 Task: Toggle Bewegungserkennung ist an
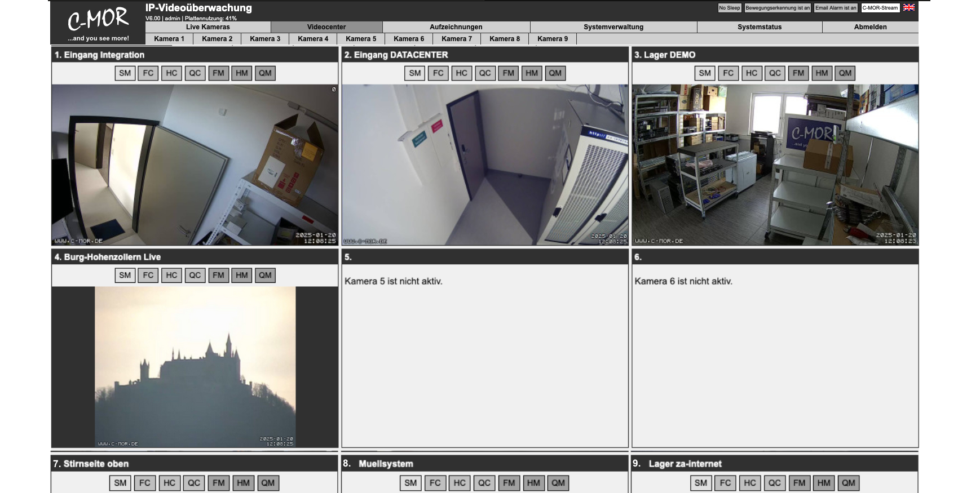(x=778, y=8)
